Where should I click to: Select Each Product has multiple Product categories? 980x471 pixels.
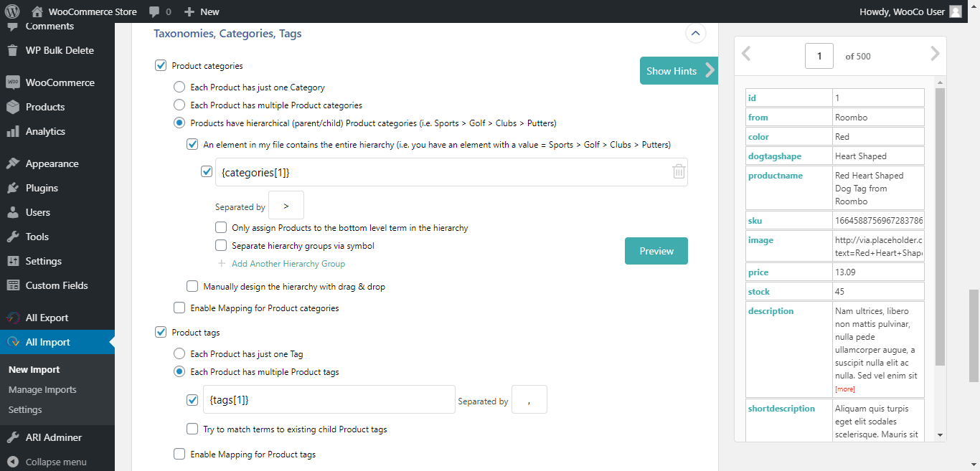179,105
